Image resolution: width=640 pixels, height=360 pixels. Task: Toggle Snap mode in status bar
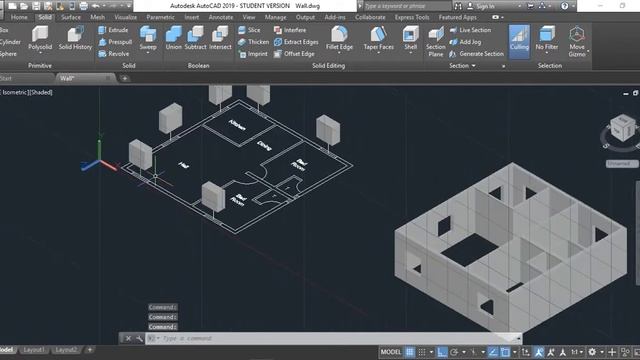422,352
